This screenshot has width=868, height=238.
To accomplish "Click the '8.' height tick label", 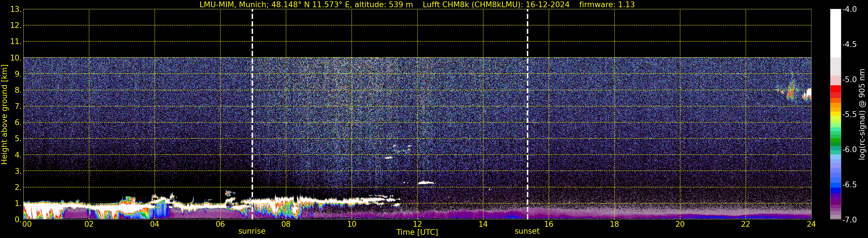I will (x=18, y=90).
